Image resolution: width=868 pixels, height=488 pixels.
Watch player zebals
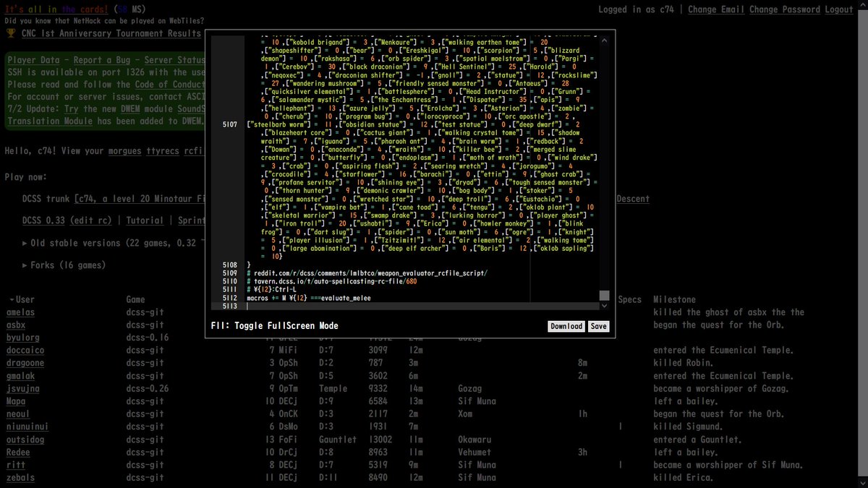[x=20, y=478]
